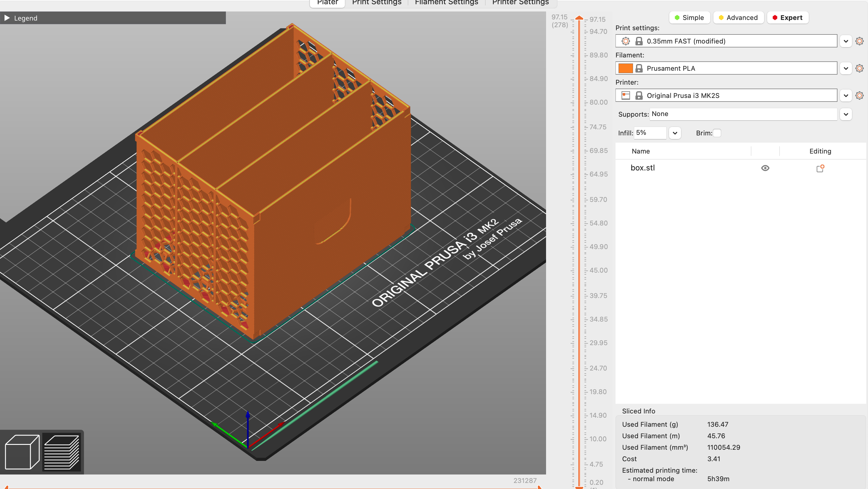Viewport: 868px width, 489px height.
Task: Click the editing icon for box.stl
Action: pyautogui.click(x=821, y=168)
